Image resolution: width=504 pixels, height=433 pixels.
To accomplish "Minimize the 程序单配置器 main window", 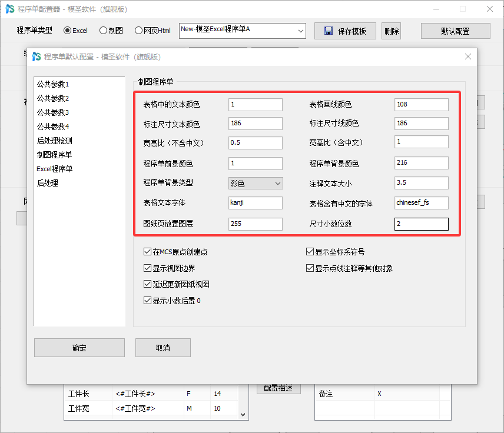I will pos(436,9).
